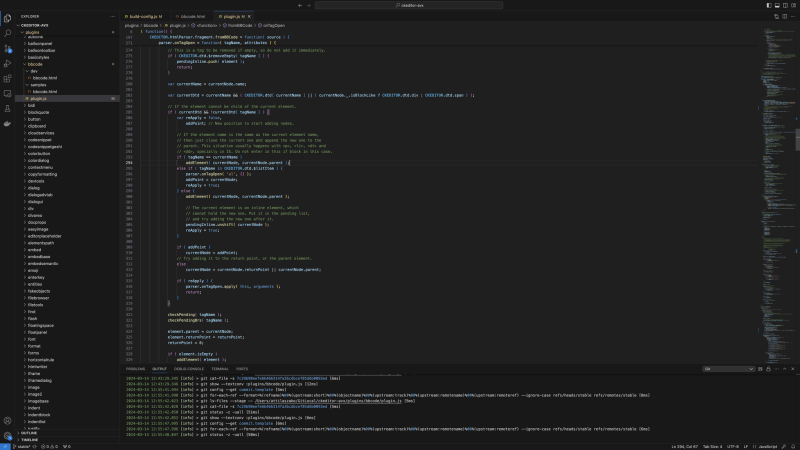
Task: Click the UTF-8 encoding indicator
Action: point(733,446)
